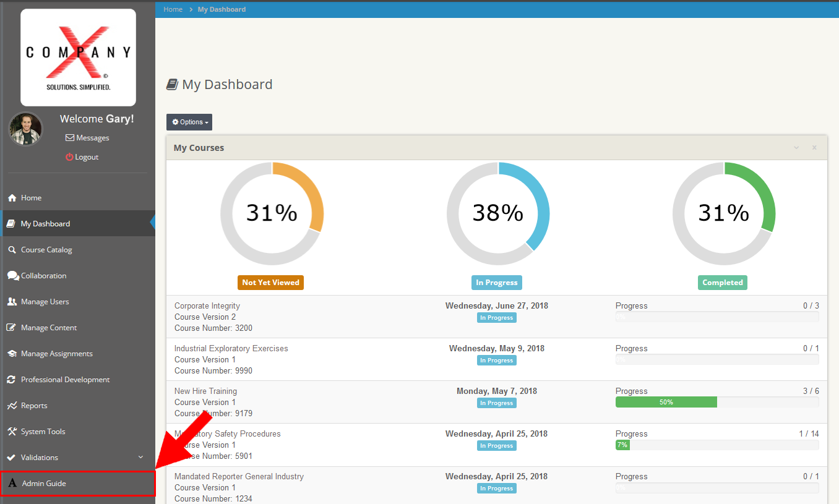Close the My Courses panel
839x504 pixels.
coord(814,148)
